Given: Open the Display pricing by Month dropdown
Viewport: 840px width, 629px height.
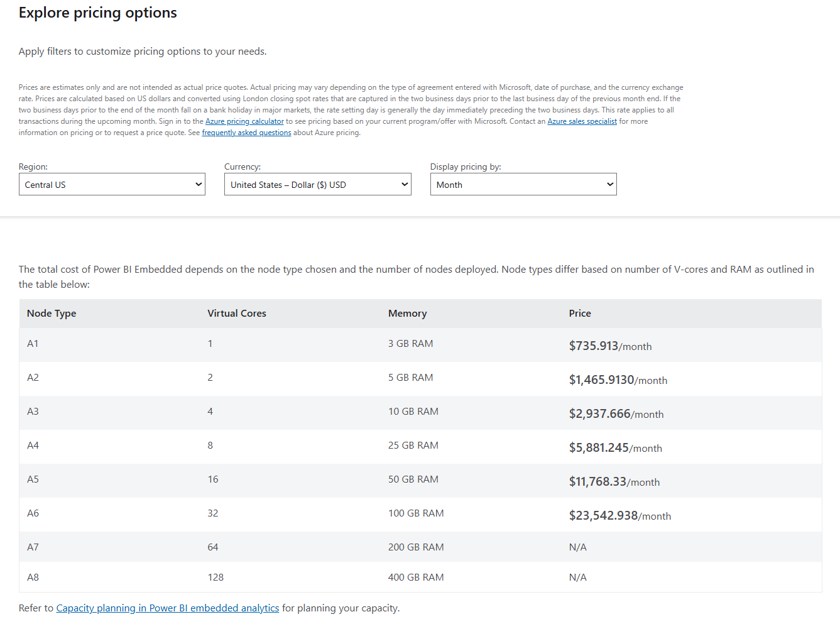Looking at the screenshot, I should (x=523, y=184).
